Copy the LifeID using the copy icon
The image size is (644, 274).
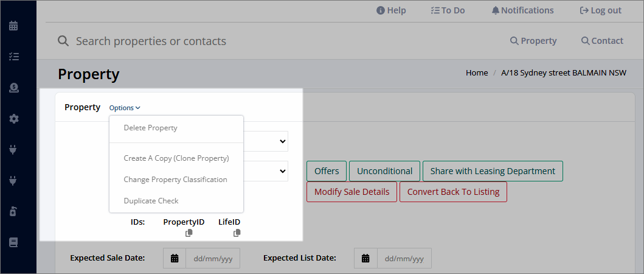237,233
